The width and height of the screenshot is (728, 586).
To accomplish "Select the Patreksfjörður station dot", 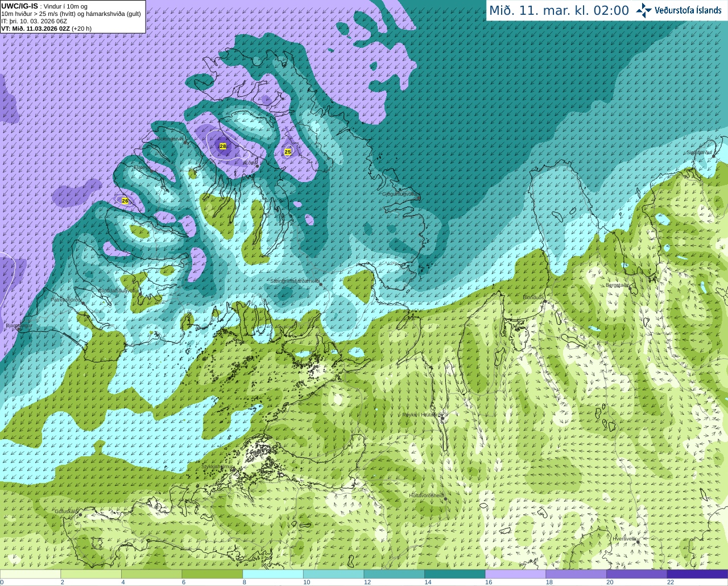I will [x=83, y=303].
